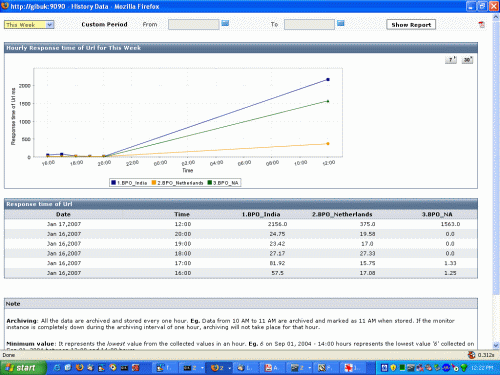Launch Firefox from quick launch bar
Screen dimensions: 500x375
79,367
